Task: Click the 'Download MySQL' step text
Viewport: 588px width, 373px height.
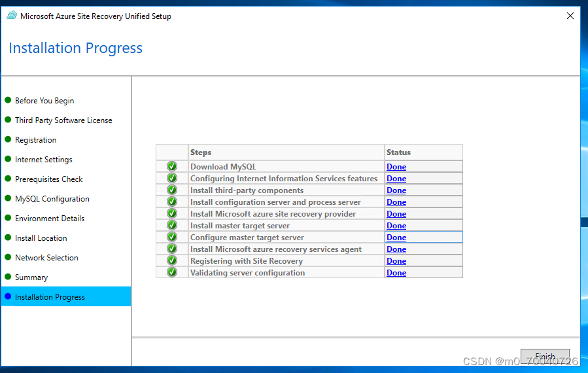Action: tap(223, 167)
